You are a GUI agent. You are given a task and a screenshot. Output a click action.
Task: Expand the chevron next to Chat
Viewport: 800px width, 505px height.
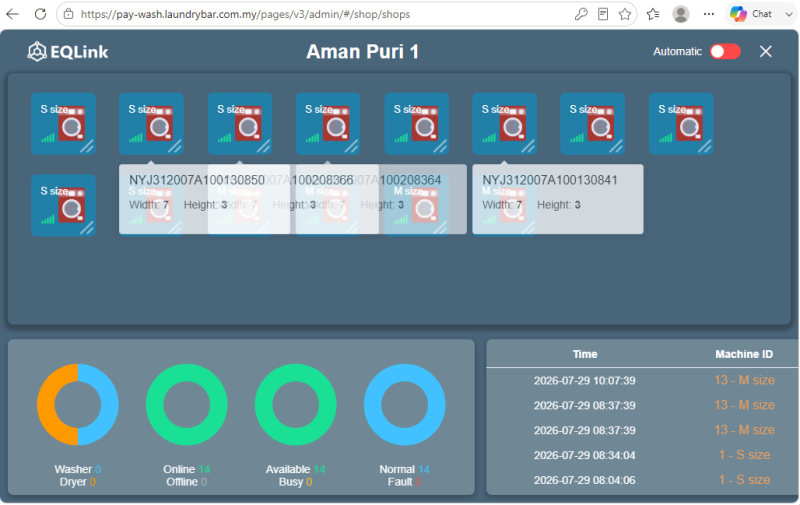click(x=788, y=14)
